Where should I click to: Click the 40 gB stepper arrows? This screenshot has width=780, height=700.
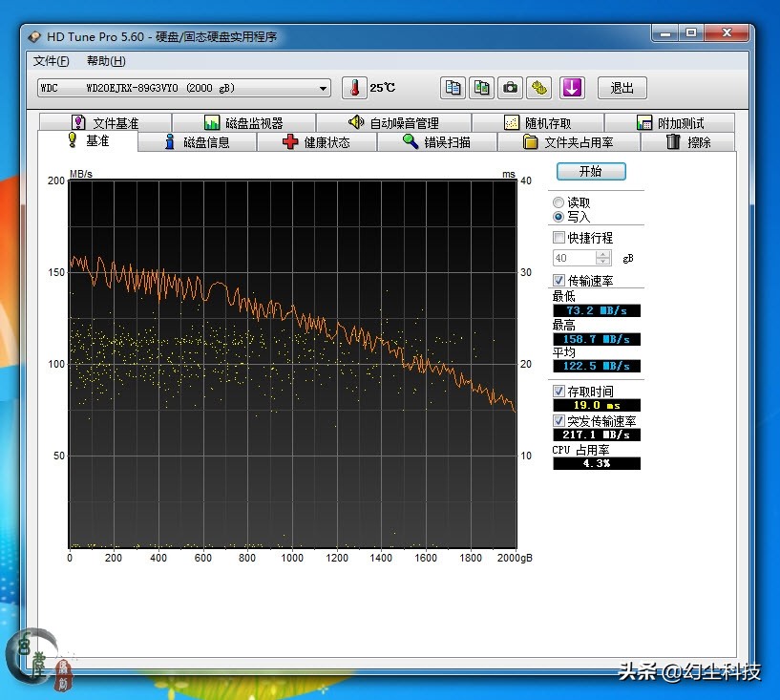602,258
